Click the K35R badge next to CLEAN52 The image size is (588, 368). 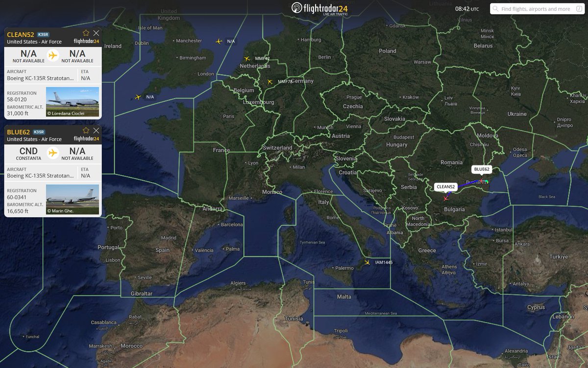(43, 34)
